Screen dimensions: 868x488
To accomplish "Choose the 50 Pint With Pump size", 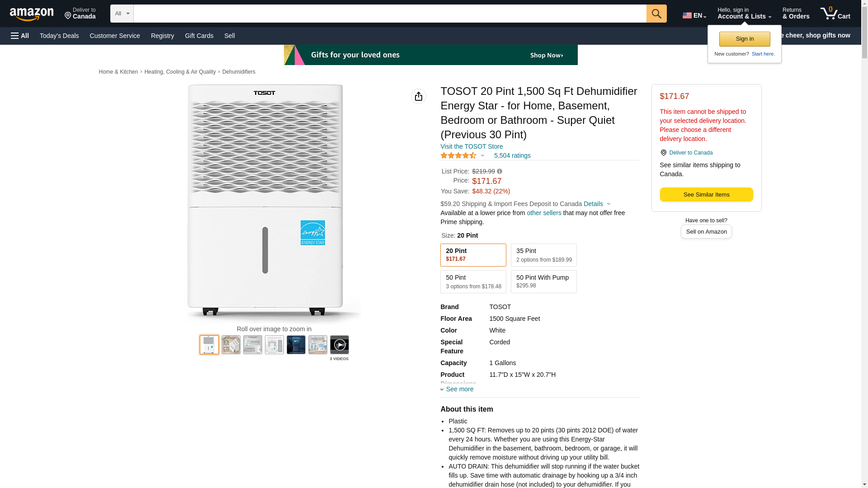I will tap(543, 282).
